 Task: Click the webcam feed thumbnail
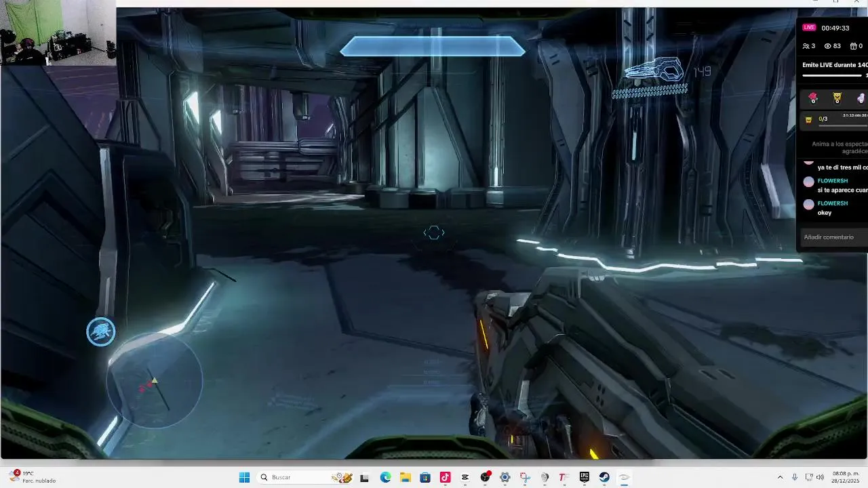(58, 33)
